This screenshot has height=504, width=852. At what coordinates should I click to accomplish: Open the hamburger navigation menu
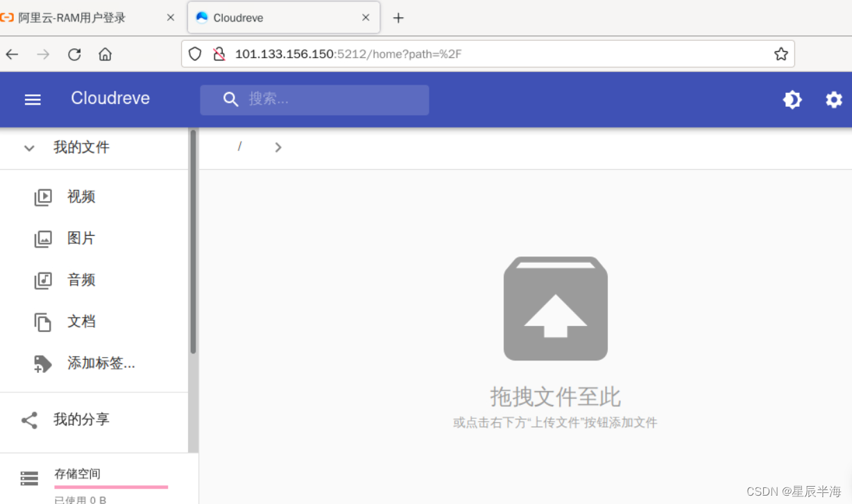pos(33,100)
